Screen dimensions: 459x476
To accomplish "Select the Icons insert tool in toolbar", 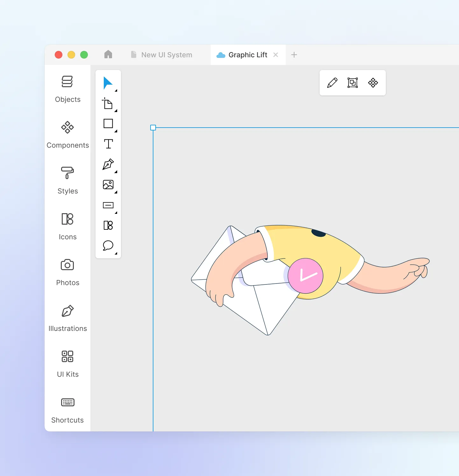I will coord(108,225).
